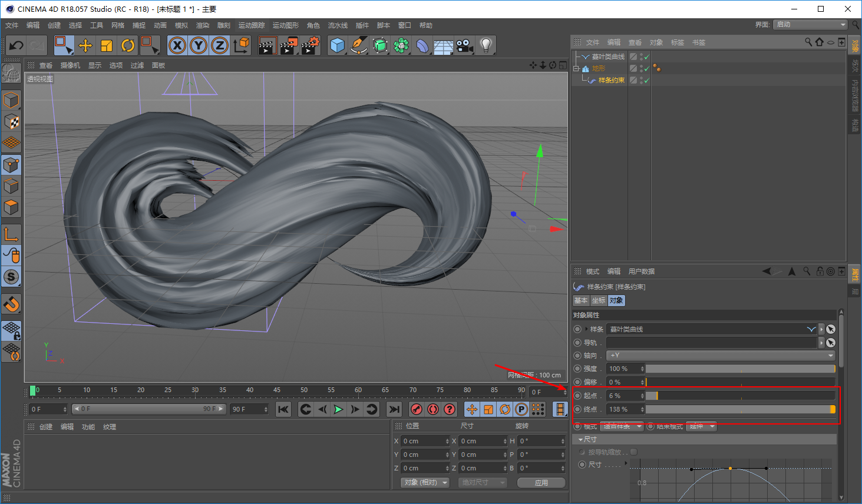Click the 应用 apply button

click(541, 483)
